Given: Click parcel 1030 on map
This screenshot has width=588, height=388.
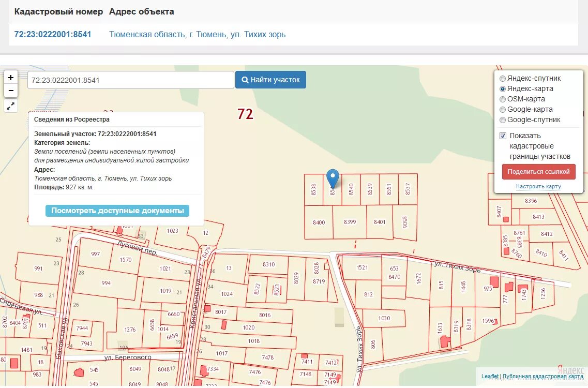Looking at the screenshot, I should coord(384,318).
